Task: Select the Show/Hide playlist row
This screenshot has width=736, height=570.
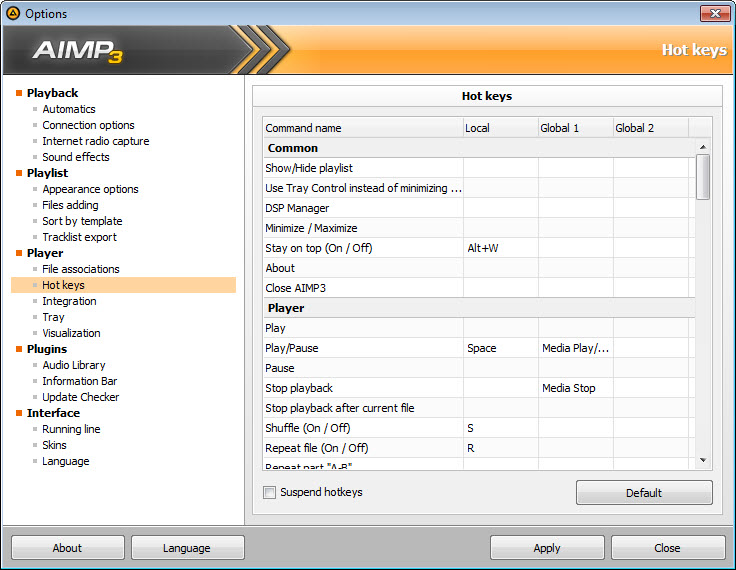Action: pos(479,168)
